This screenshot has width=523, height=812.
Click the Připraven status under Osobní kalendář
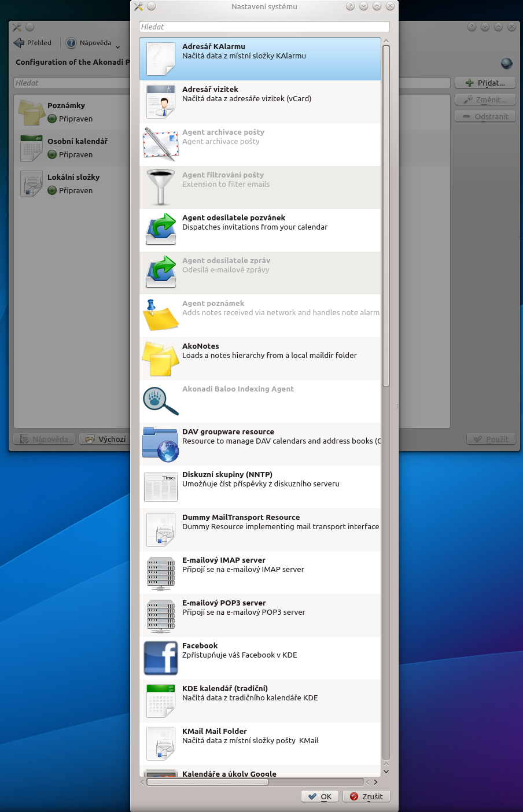point(70,155)
